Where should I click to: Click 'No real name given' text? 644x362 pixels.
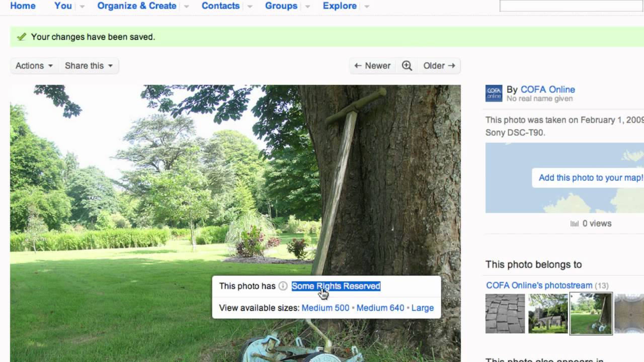click(539, 99)
